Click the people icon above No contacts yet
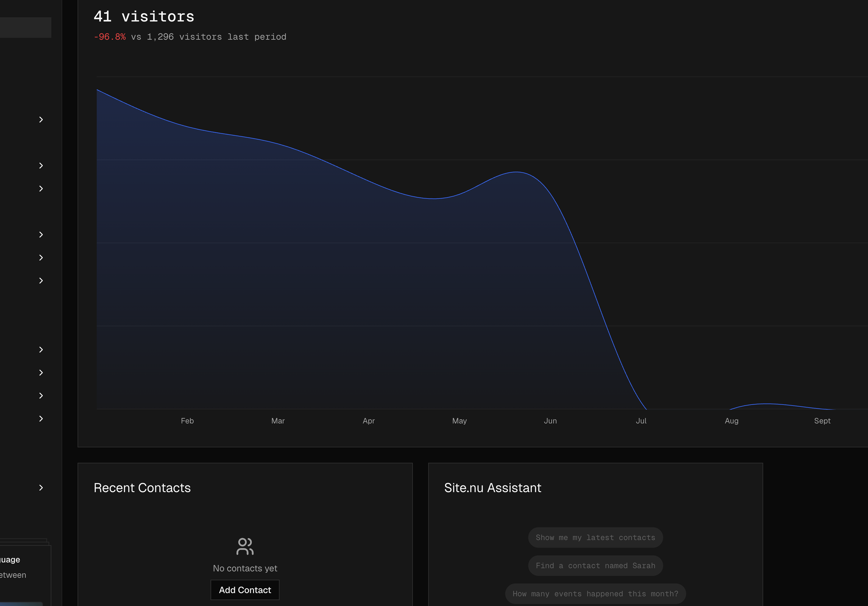Screen dimensions: 868x606 click(245, 546)
